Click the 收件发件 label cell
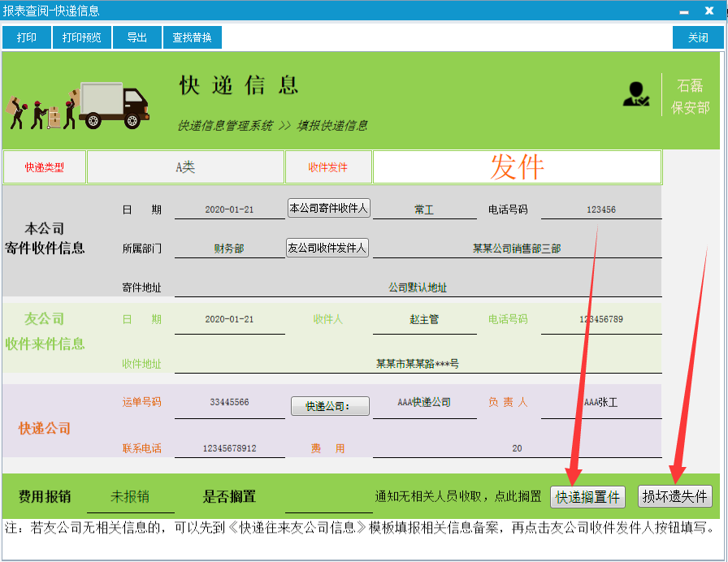The image size is (728, 562). (x=327, y=167)
